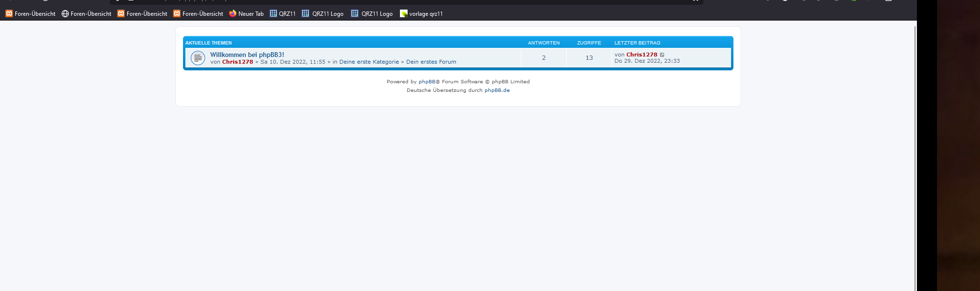This screenshot has height=291, width=980.
Task: Click the ANTWORTEN column header
Action: [x=544, y=43]
